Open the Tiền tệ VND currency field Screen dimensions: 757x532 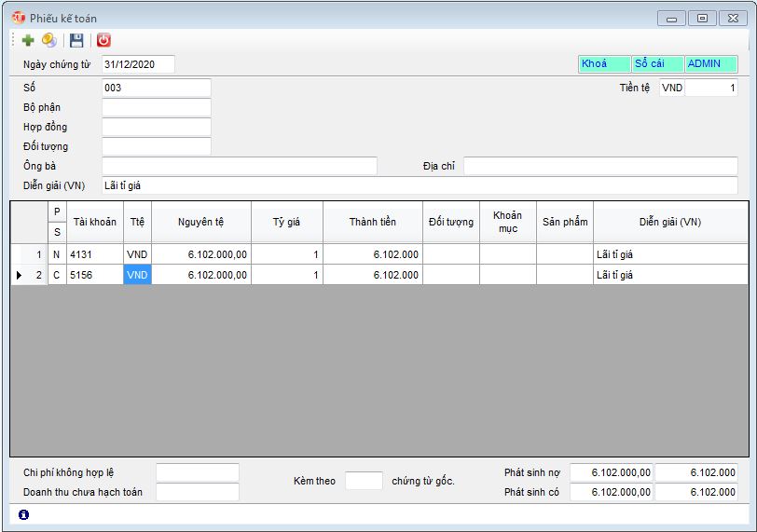coord(671,88)
